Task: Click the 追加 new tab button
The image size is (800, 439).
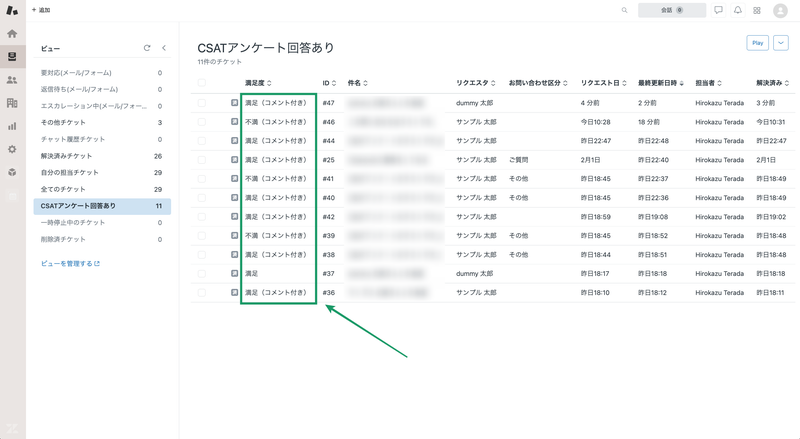Action: tap(41, 10)
